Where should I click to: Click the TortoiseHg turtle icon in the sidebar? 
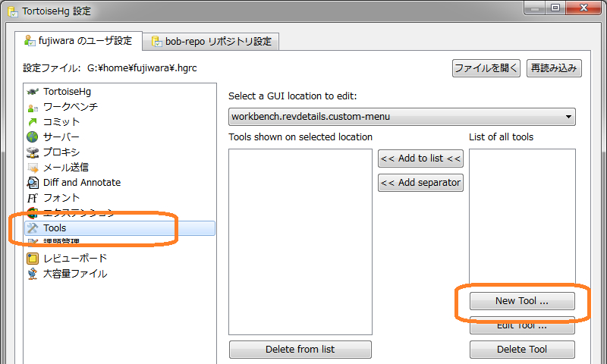(x=33, y=92)
